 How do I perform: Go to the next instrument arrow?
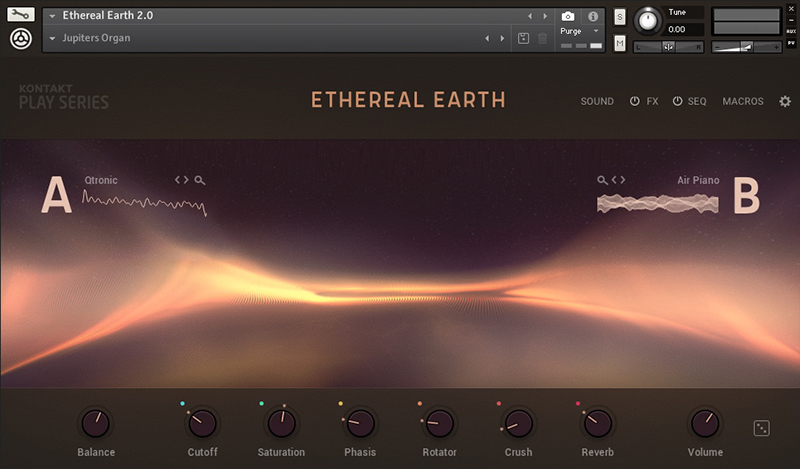(x=545, y=16)
